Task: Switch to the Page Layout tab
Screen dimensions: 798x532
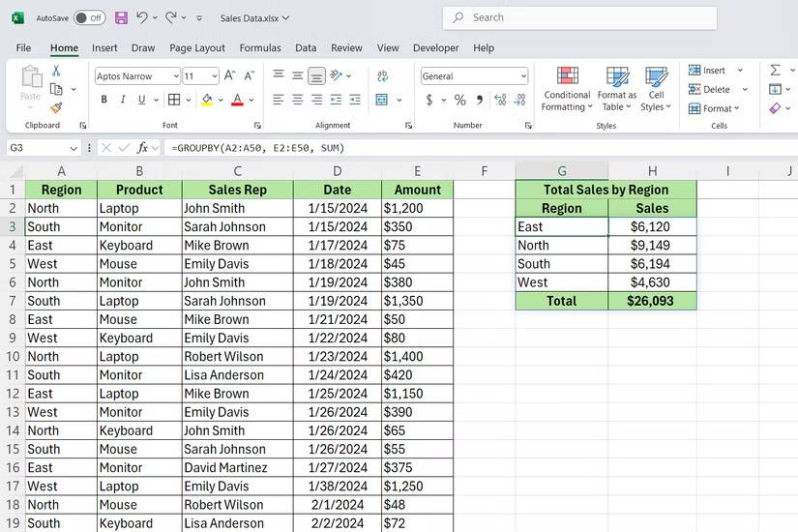Action: (x=197, y=47)
